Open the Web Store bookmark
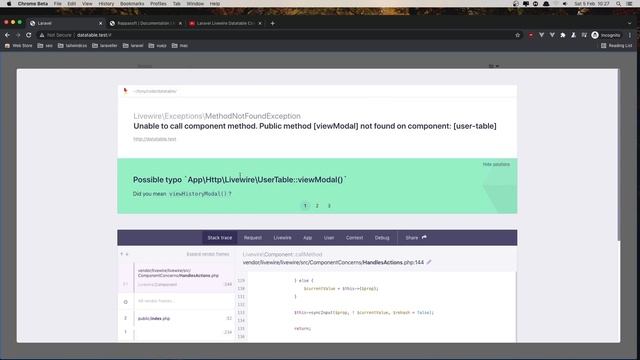Screen dimensions: 640x360 [x=18, y=46]
